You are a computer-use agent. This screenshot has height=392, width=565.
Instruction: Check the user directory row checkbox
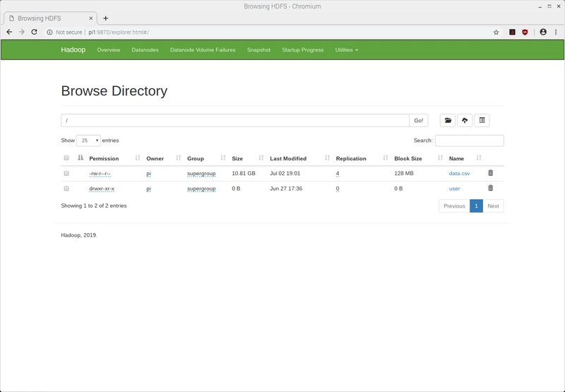tap(66, 189)
